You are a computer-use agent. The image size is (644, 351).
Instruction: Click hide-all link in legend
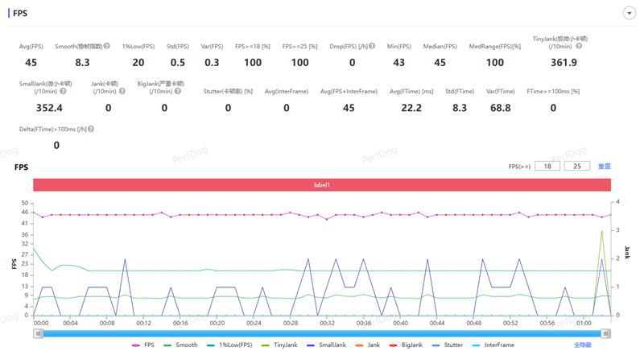582,344
